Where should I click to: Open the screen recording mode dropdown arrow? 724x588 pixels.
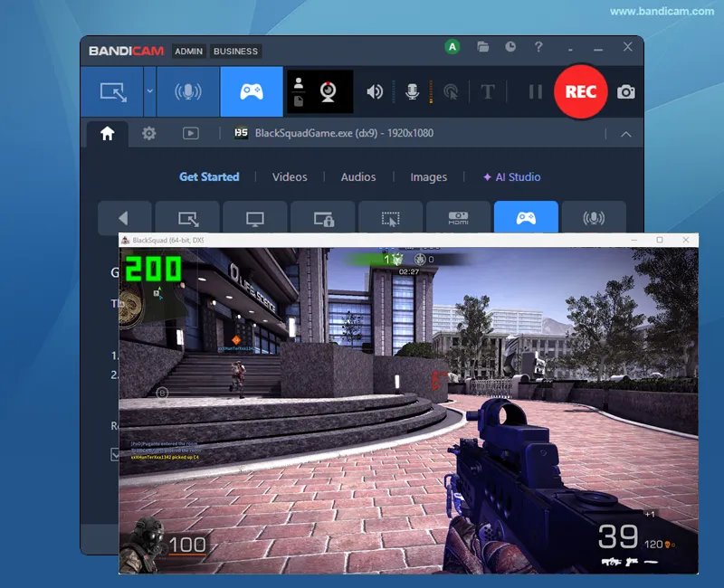coord(149,91)
